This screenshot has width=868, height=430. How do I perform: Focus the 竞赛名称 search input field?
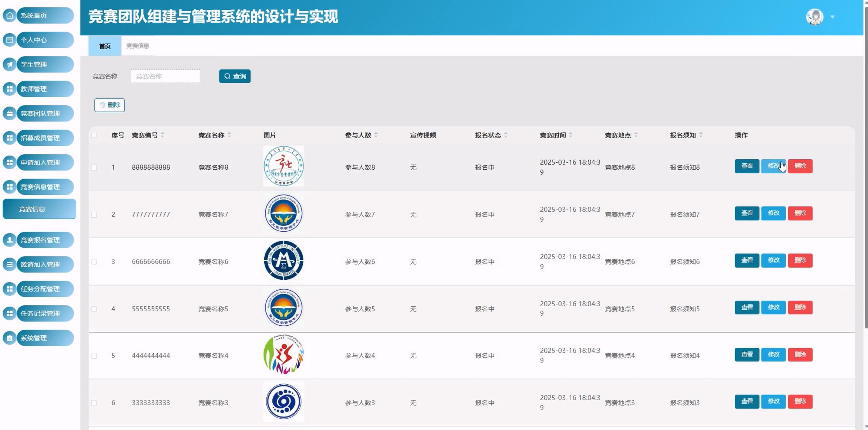tap(166, 76)
